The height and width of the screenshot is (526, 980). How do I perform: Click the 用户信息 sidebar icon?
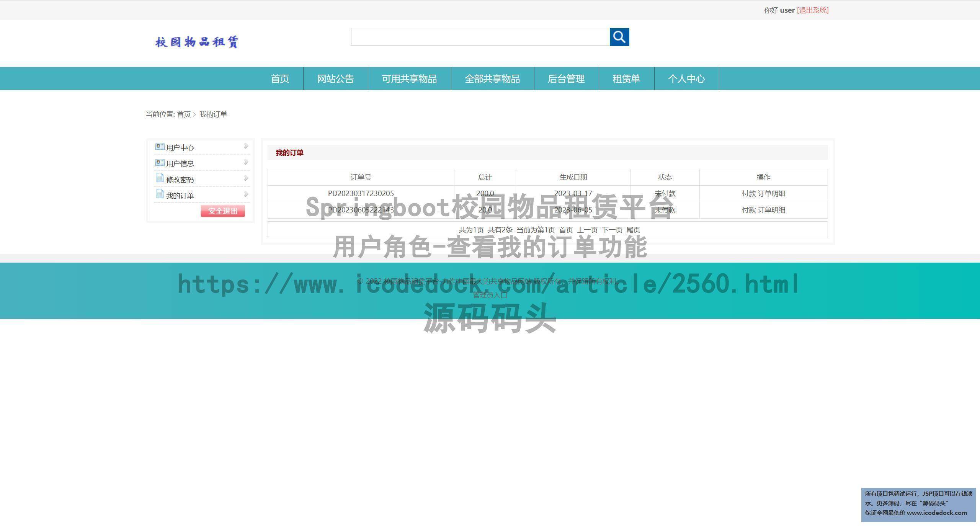(160, 163)
